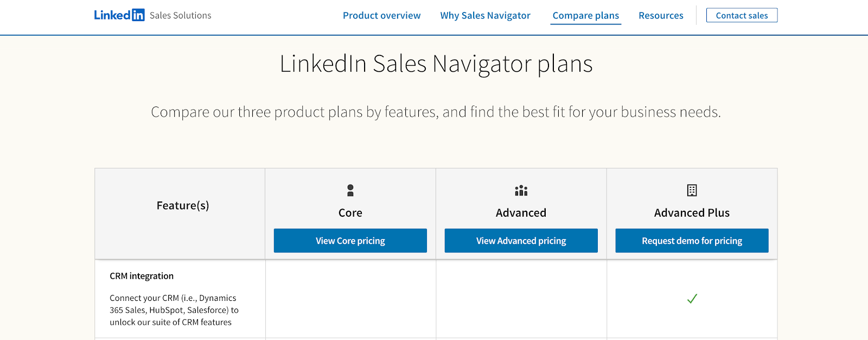Click the green checkmark for CRM integration
This screenshot has height=340, width=868.
691,298
